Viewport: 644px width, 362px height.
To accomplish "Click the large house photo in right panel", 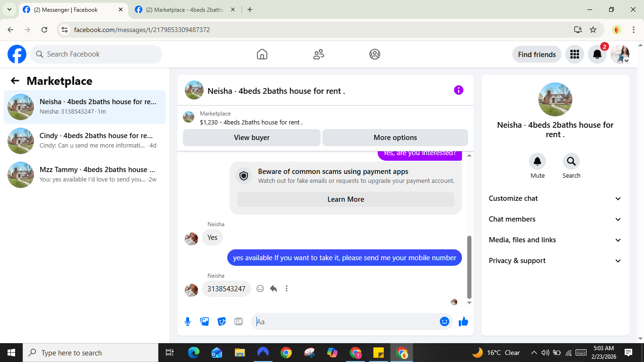I will (x=555, y=99).
